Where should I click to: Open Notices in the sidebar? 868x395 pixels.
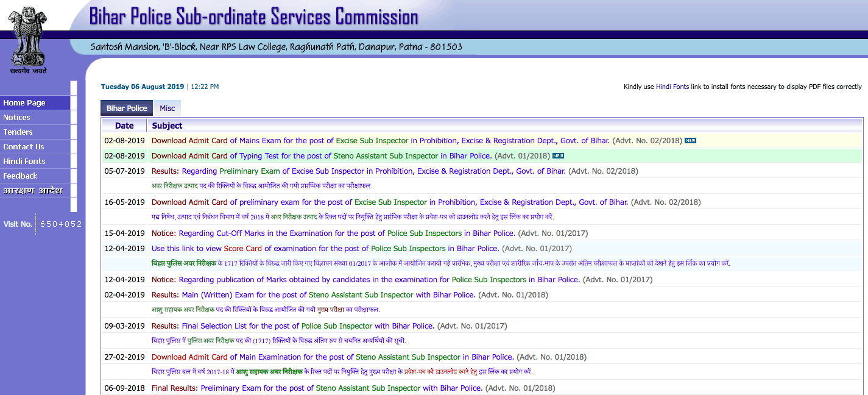pyautogui.click(x=16, y=118)
